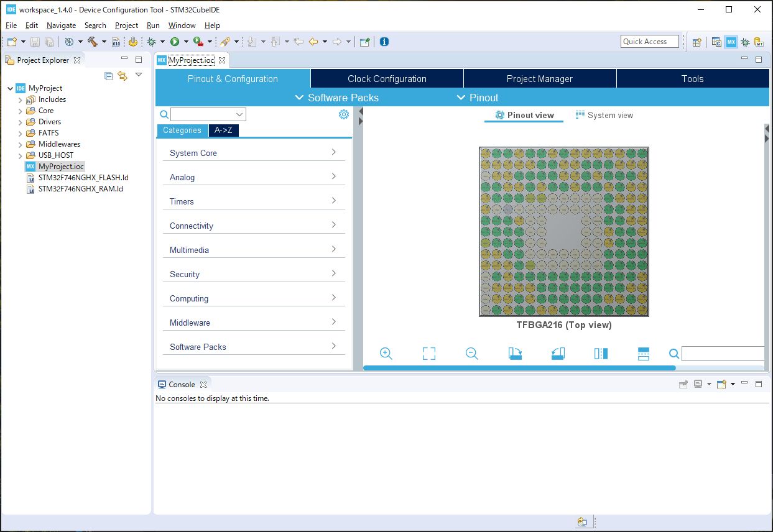The height and width of the screenshot is (532, 773).
Task: Expand the Drivers folder
Action: pyautogui.click(x=20, y=122)
